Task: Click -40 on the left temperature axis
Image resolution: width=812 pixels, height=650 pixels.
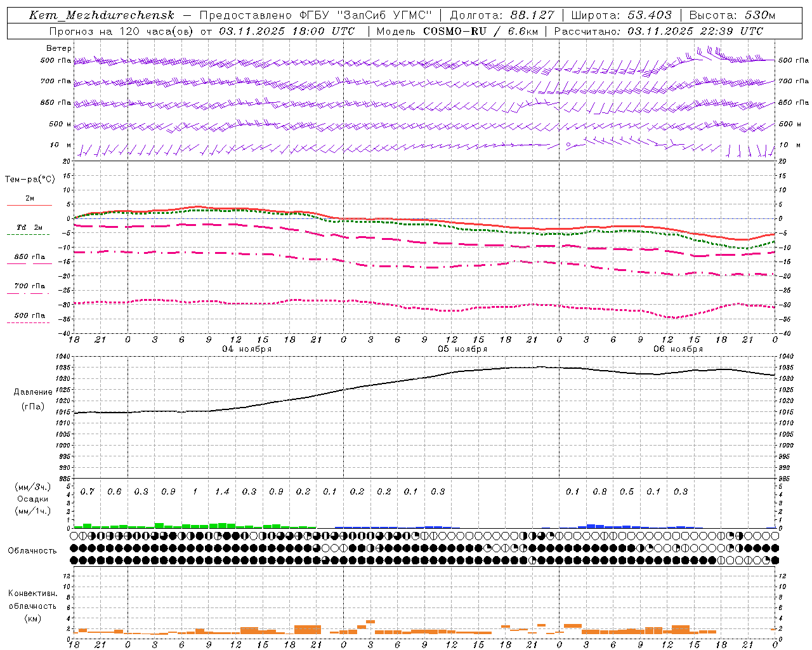Action: pos(65,333)
